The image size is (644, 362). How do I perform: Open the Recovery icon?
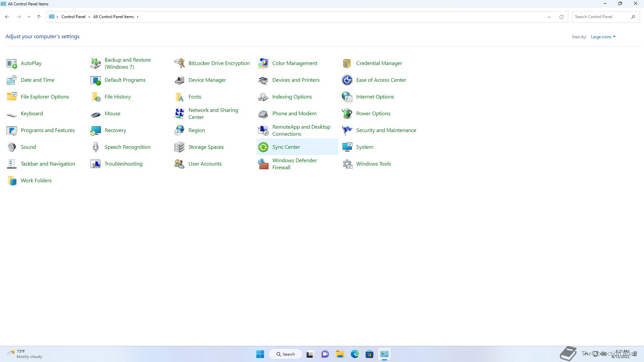click(x=96, y=130)
